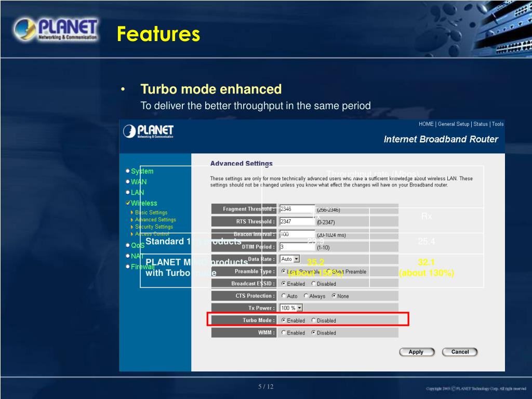532x399 pixels.
Task: Select WAN in the sidebar menu
Action: 138,181
